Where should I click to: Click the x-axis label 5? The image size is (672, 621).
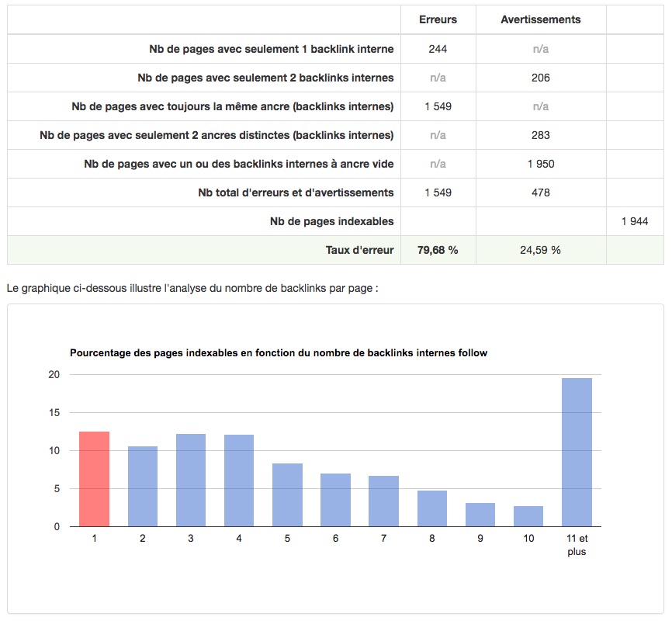[x=287, y=538]
